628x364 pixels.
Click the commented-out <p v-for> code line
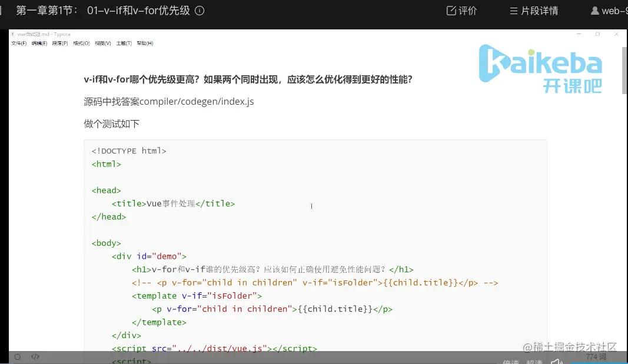click(315, 283)
